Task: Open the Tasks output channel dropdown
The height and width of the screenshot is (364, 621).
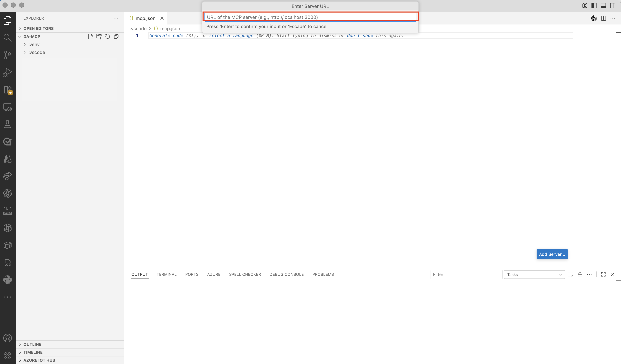Action: coord(534,275)
